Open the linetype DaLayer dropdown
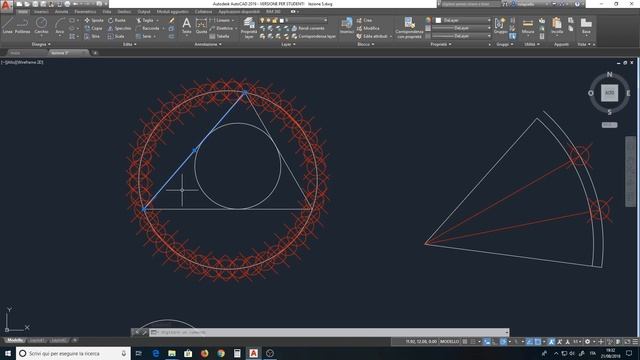 pos(461,36)
